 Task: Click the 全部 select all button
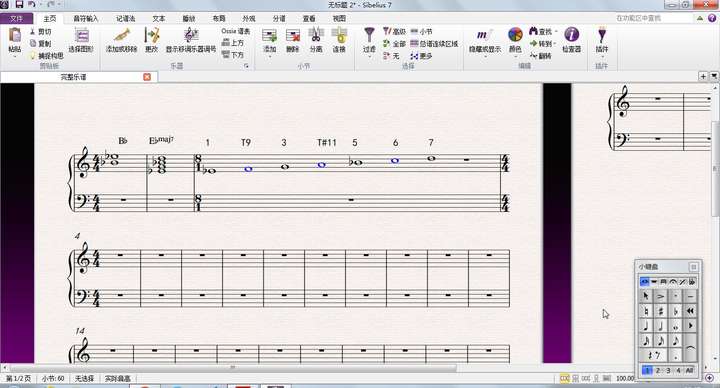click(x=394, y=44)
